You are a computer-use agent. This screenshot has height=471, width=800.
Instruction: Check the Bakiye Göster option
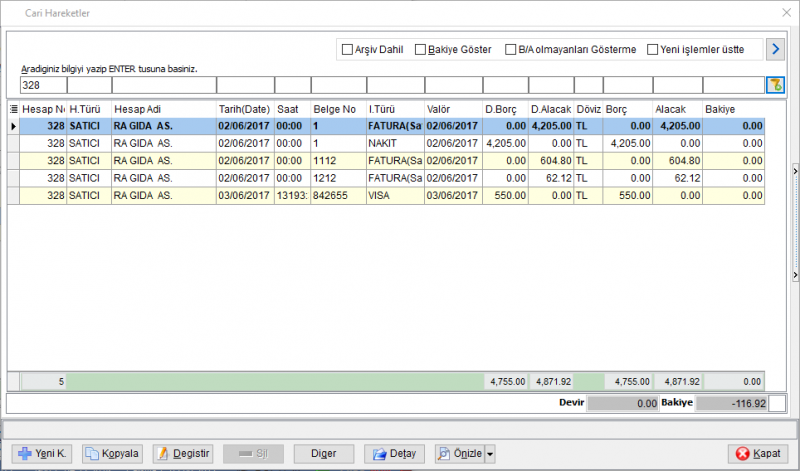[420, 49]
